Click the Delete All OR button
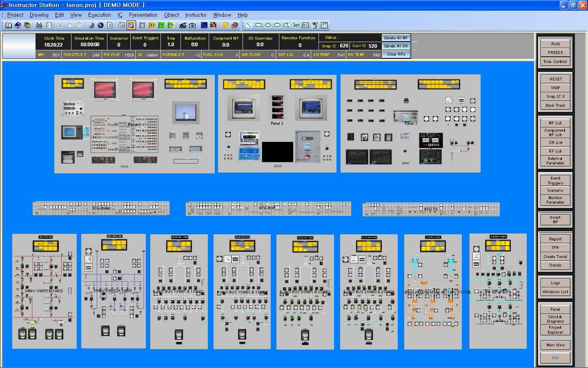Viewport: 588px width, 368px height. (x=396, y=46)
